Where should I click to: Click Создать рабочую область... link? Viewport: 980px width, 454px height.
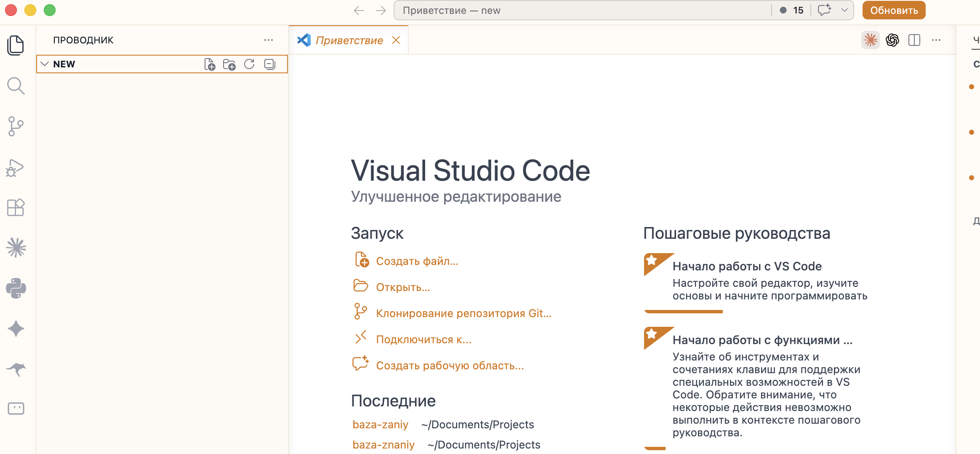pyautogui.click(x=450, y=366)
